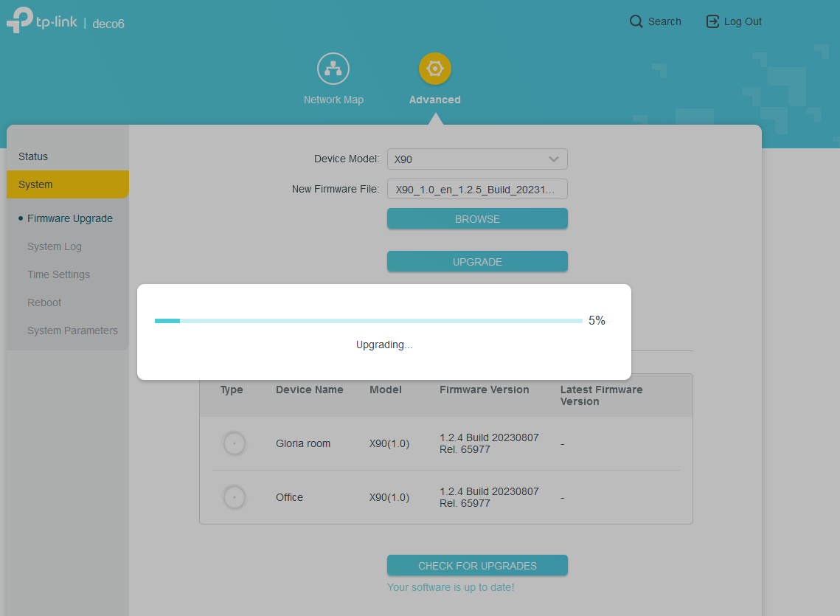Click the device type icon for Gloria room
Image resolution: width=840 pixels, height=616 pixels.
[x=234, y=443]
